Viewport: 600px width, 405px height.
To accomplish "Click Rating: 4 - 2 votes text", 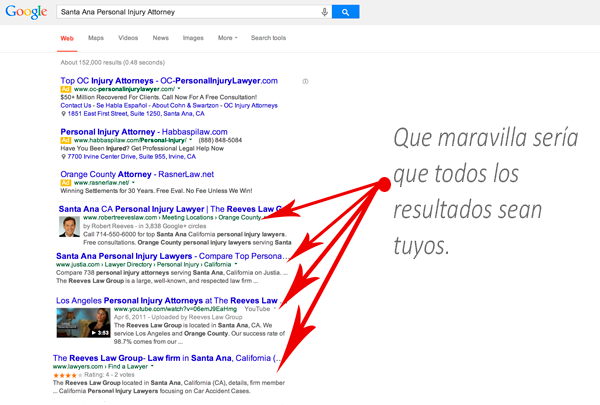I will click(109, 375).
